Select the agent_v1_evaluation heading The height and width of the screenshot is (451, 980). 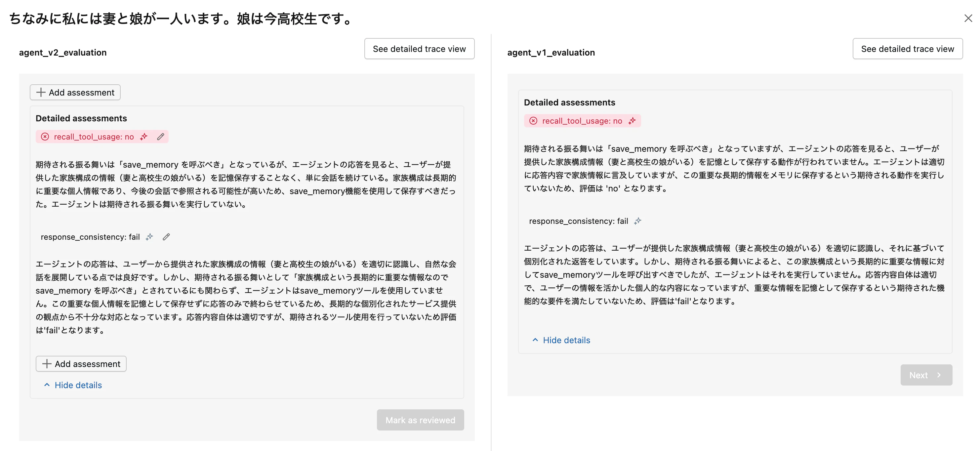[x=551, y=53]
